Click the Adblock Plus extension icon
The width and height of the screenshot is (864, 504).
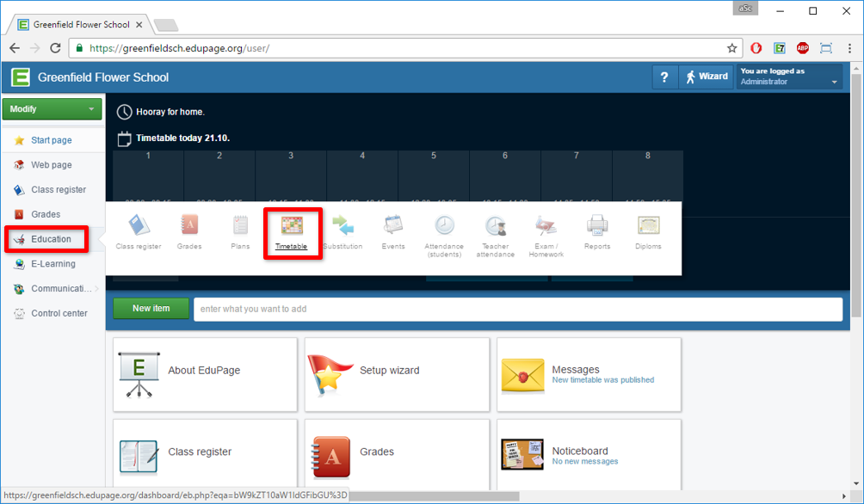click(x=802, y=48)
